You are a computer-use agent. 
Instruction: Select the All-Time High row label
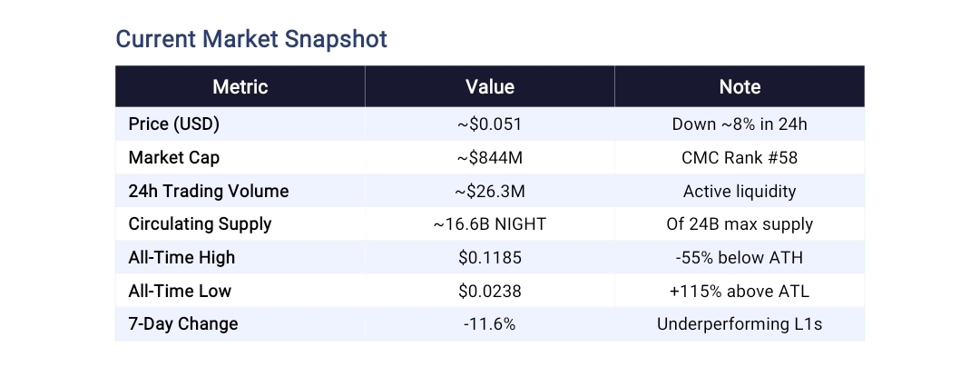point(181,258)
